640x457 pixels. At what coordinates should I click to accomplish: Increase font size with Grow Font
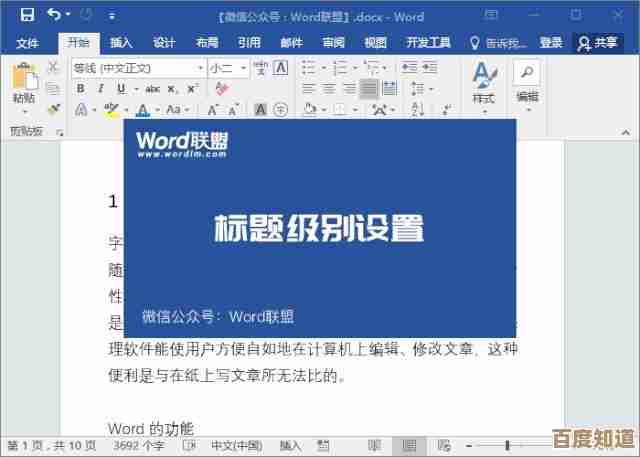point(212,109)
